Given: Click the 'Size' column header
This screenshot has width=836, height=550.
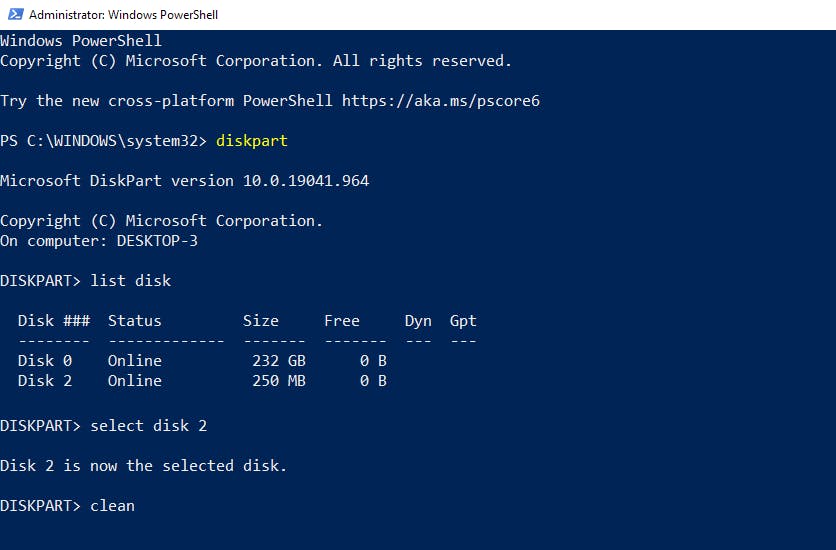Looking at the screenshot, I should click(261, 321).
